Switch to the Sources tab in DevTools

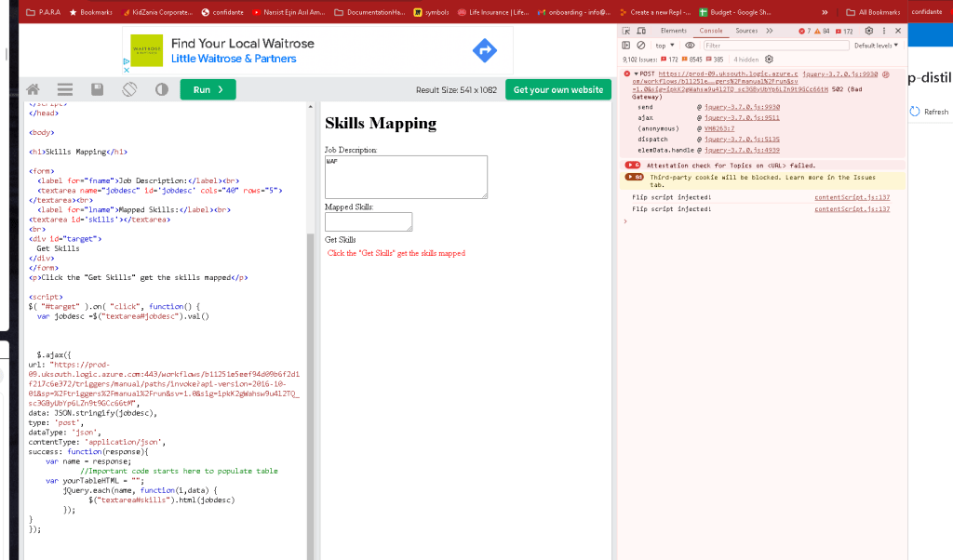coord(746,31)
